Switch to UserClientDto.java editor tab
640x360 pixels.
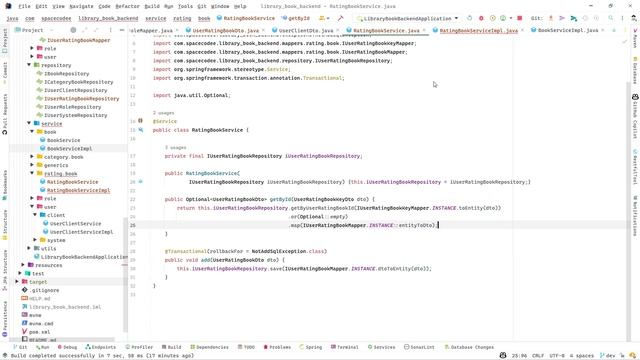pos(305,31)
